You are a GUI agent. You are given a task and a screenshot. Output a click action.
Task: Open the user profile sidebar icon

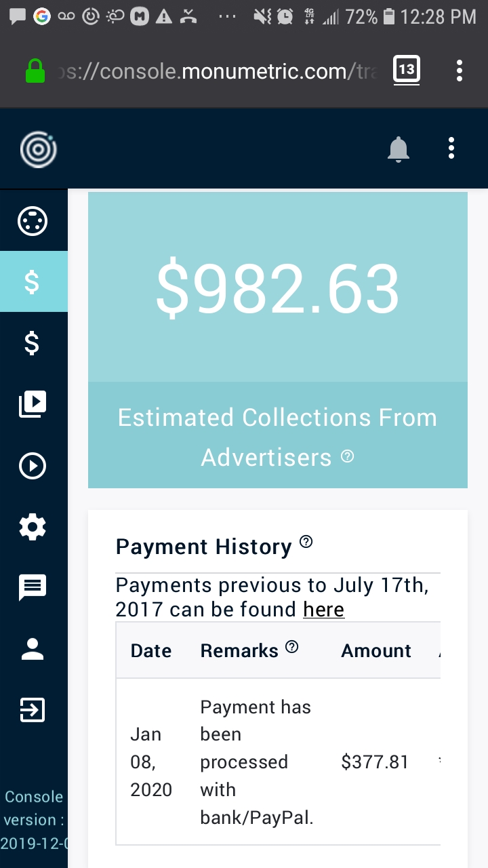coord(33,649)
